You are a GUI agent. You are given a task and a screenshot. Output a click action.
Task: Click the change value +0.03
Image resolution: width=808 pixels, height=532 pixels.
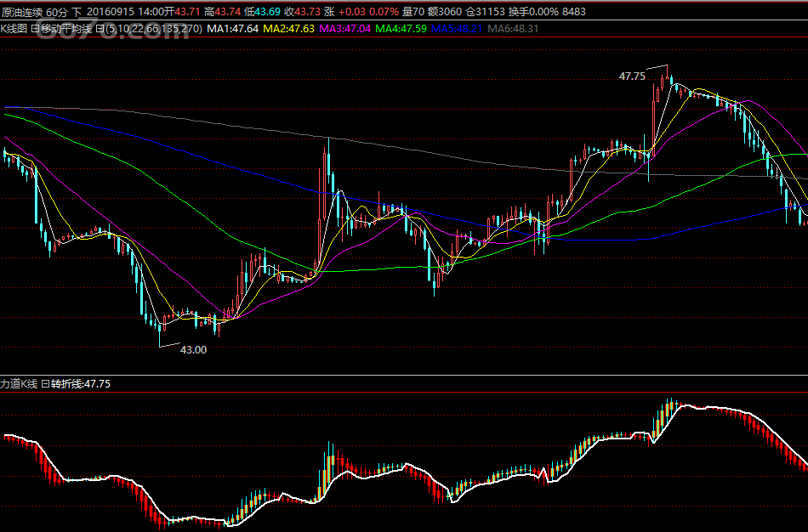coord(352,11)
